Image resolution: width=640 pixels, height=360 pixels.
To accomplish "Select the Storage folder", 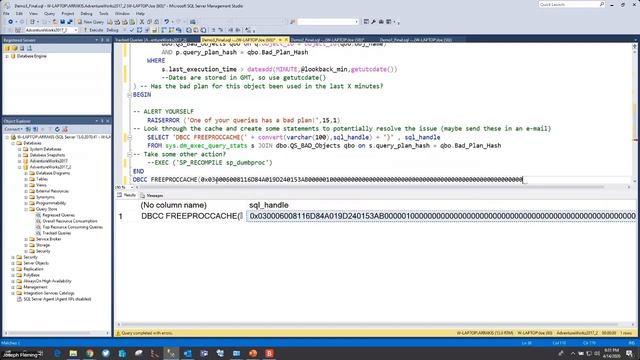I will point(43,245).
